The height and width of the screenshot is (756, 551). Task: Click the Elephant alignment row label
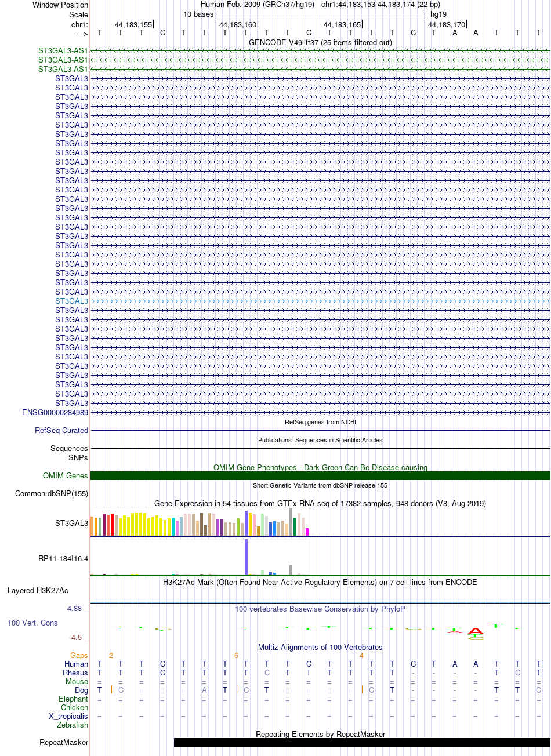74,699
